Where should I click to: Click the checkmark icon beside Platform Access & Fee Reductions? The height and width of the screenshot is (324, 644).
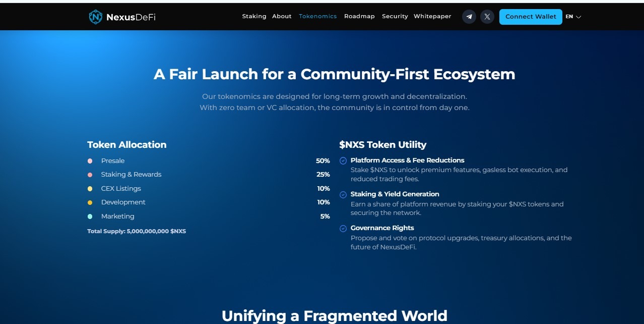tap(343, 160)
